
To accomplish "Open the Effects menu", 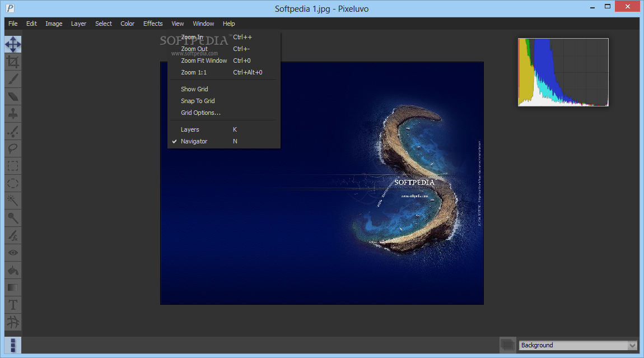I will pos(153,24).
